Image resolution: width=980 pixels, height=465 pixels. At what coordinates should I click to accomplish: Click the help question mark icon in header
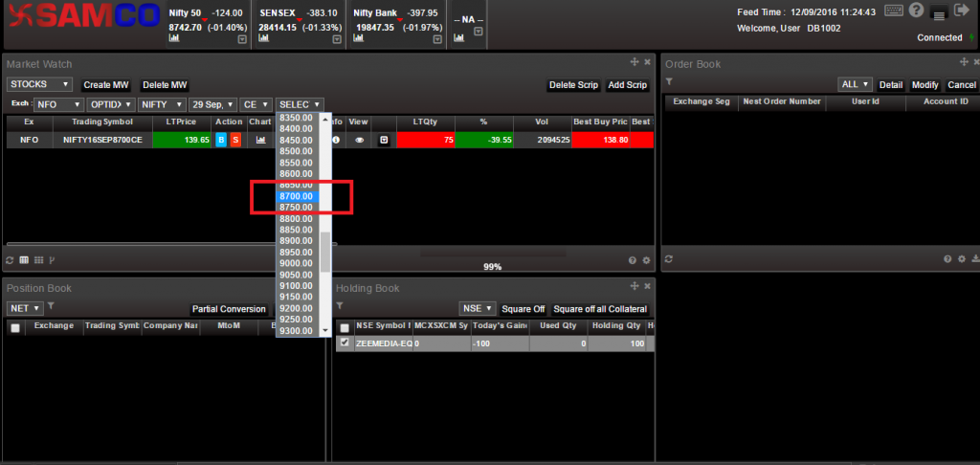click(917, 11)
